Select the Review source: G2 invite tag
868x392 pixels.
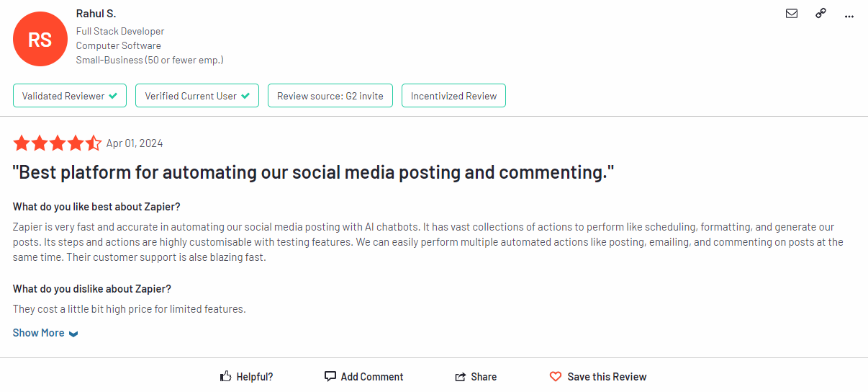tap(330, 96)
